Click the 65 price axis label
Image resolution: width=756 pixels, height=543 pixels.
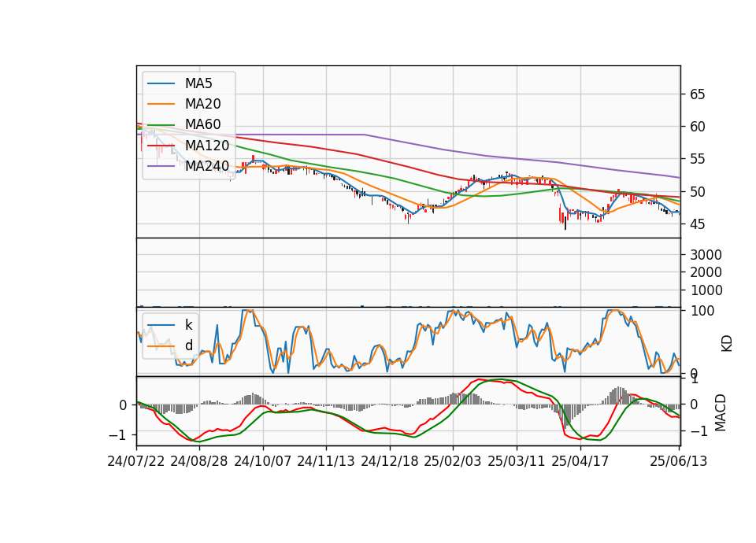697,94
